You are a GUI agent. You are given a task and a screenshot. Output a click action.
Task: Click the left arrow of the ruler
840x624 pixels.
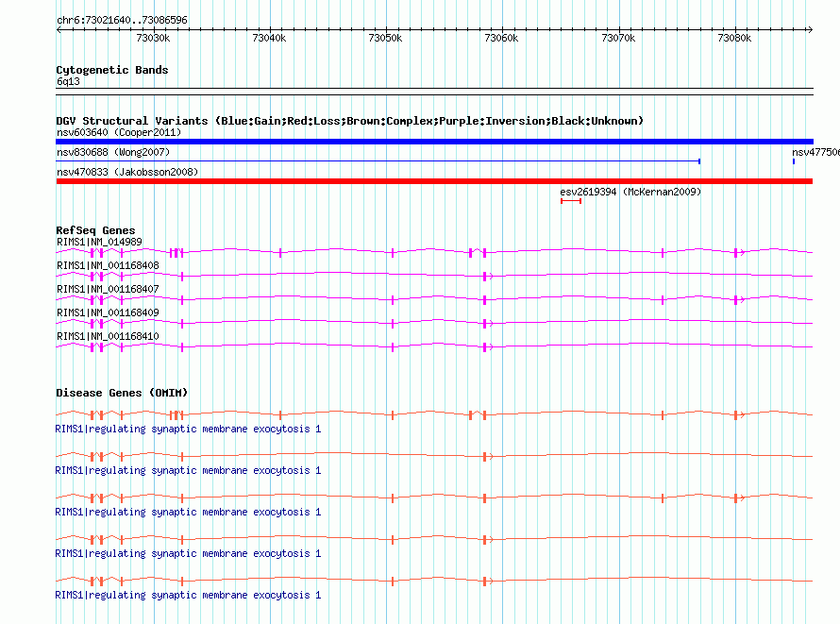pos(59,29)
